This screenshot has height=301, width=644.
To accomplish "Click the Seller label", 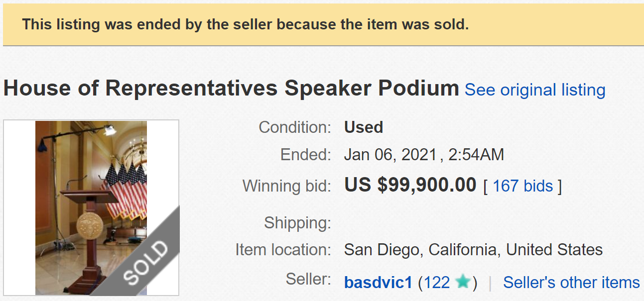I will (308, 280).
